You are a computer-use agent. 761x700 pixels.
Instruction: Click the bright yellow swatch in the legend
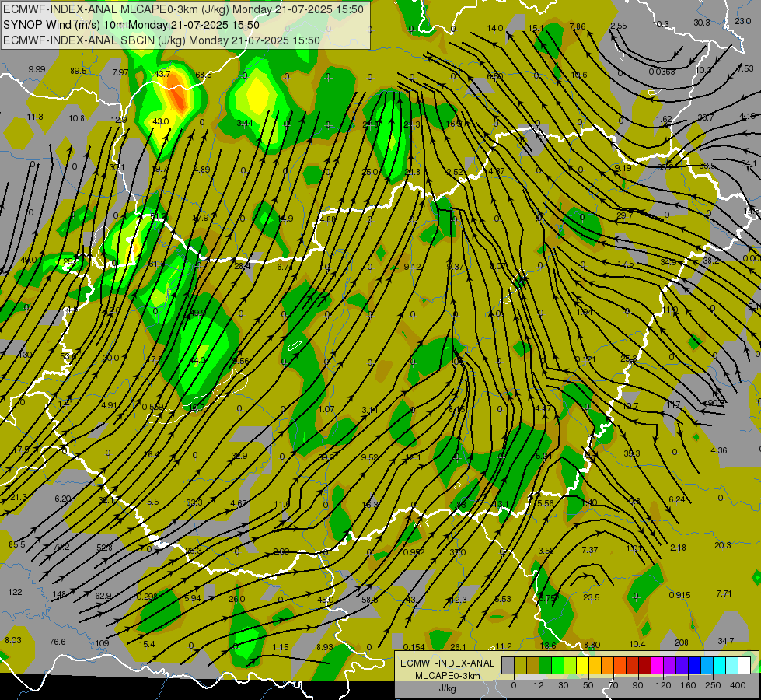coord(582,665)
